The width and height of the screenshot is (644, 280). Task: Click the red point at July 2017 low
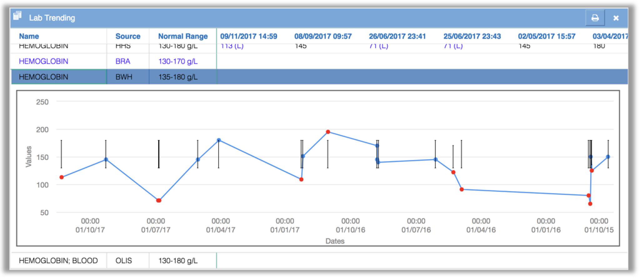158,200
